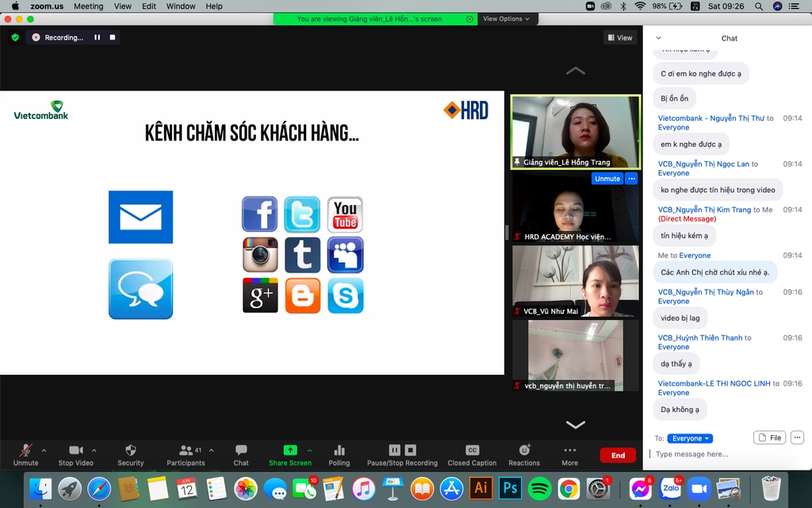
Task: Select vcb_nguyễn thị huyền tr... video tile
Action: tap(576, 356)
